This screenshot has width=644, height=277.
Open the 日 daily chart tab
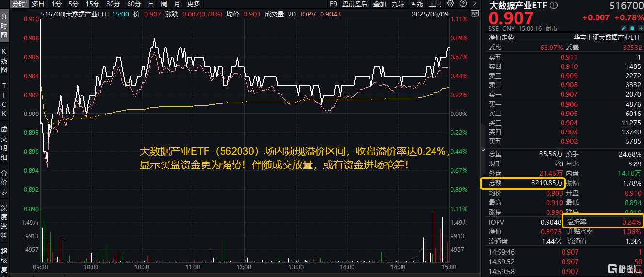click(x=151, y=4)
